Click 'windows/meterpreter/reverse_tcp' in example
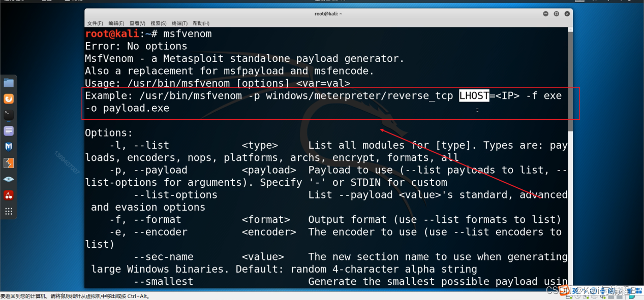Viewport: 644px width, 300px height. pos(359,95)
